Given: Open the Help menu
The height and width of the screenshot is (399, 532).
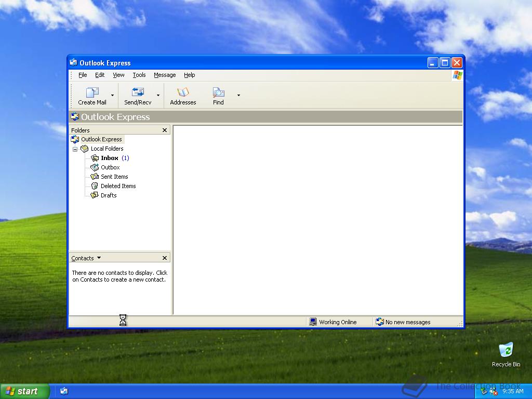Looking at the screenshot, I should 189,75.
